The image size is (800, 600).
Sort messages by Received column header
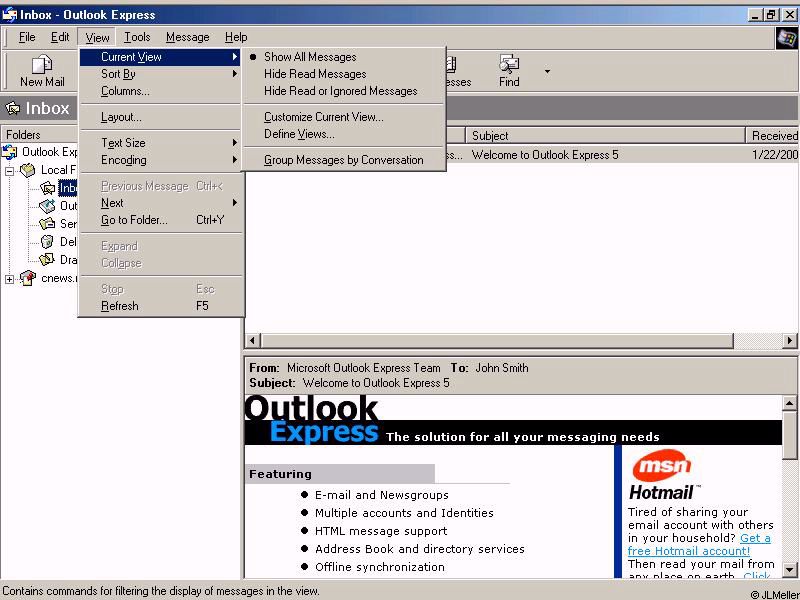773,136
